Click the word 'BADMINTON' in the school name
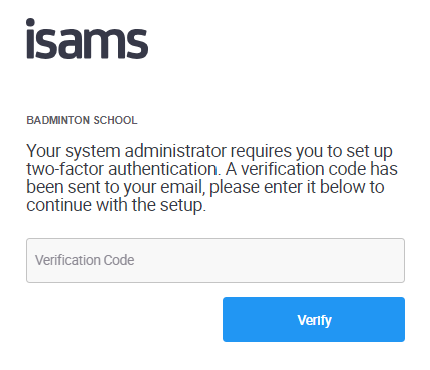This screenshot has height=370, width=430. tap(58, 120)
